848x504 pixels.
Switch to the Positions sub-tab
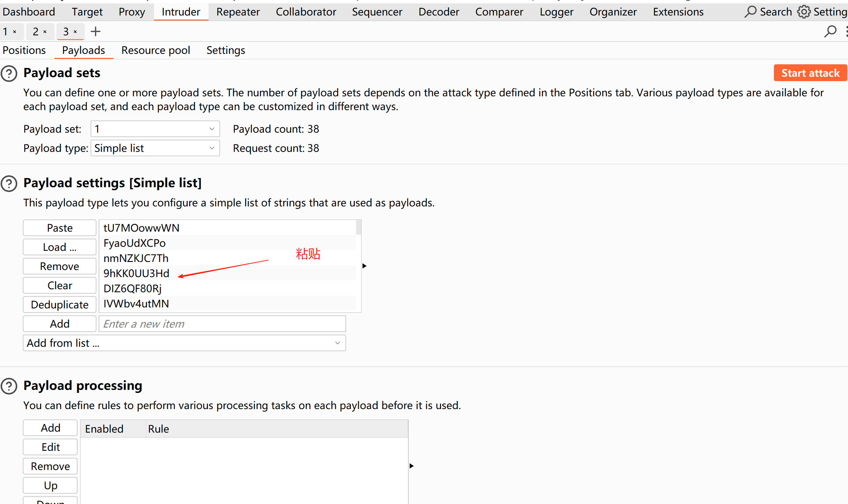click(x=24, y=50)
